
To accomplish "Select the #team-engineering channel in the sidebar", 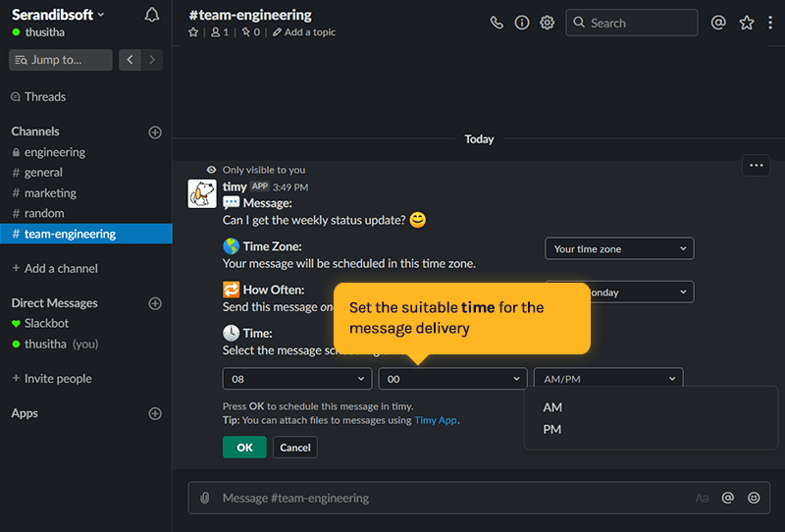I will [86, 234].
